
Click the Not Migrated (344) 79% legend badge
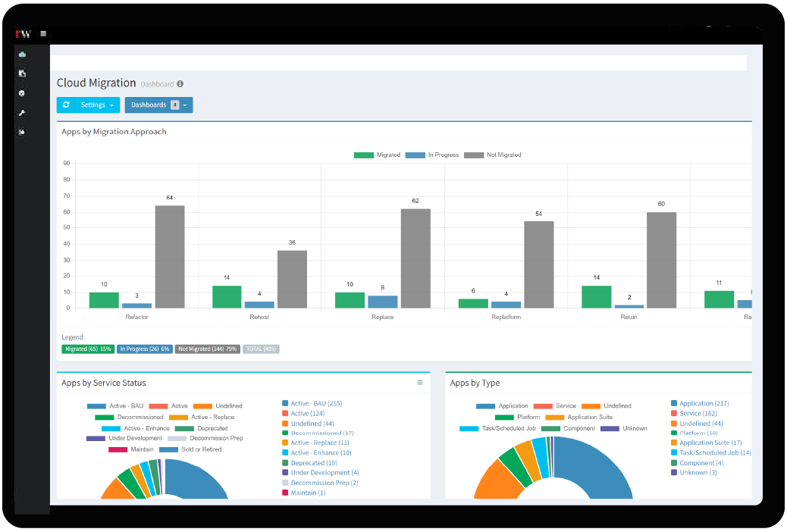(x=207, y=349)
